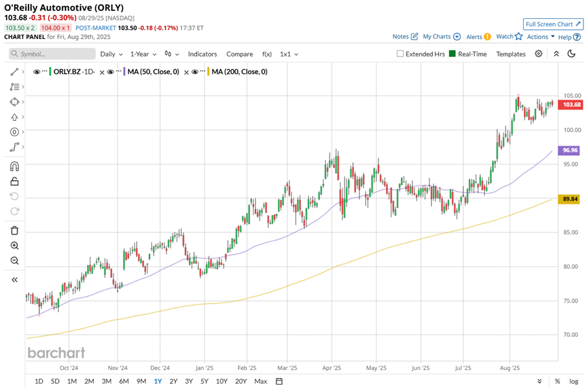
Task: Open the Templates menu
Action: point(511,54)
